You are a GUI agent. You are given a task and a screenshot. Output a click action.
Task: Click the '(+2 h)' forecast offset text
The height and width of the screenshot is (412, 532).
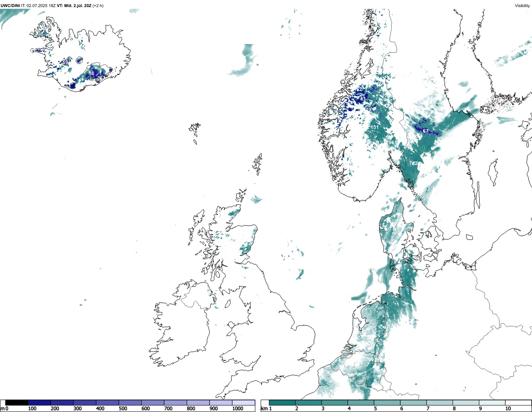(x=98, y=6)
